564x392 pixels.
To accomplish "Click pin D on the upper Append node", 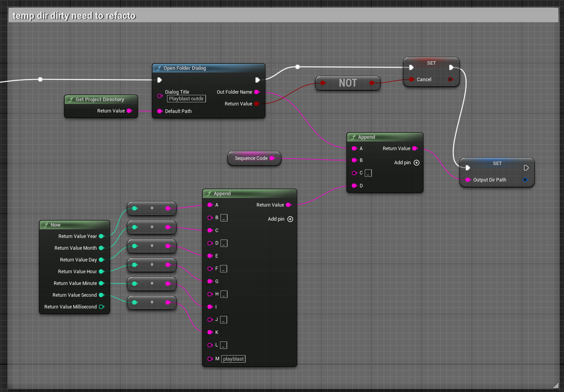I will click(354, 186).
